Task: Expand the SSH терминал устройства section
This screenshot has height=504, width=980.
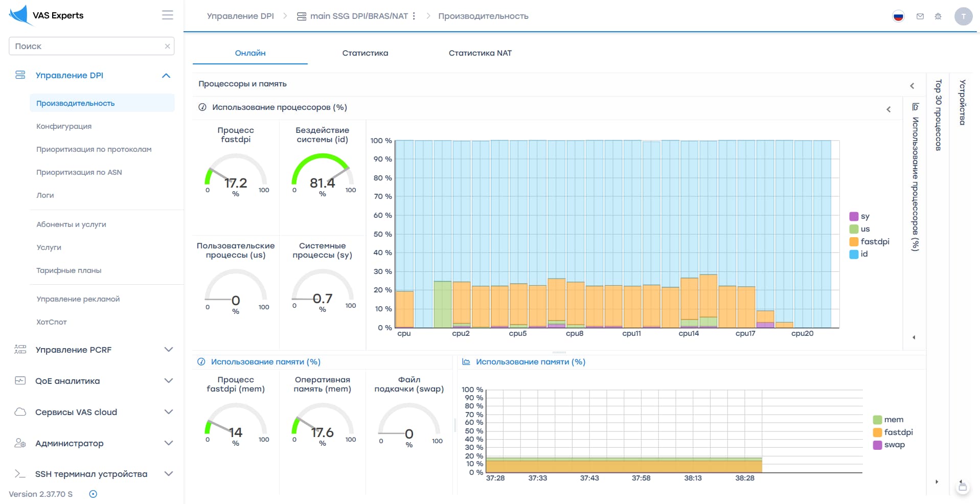Action: pyautogui.click(x=169, y=474)
